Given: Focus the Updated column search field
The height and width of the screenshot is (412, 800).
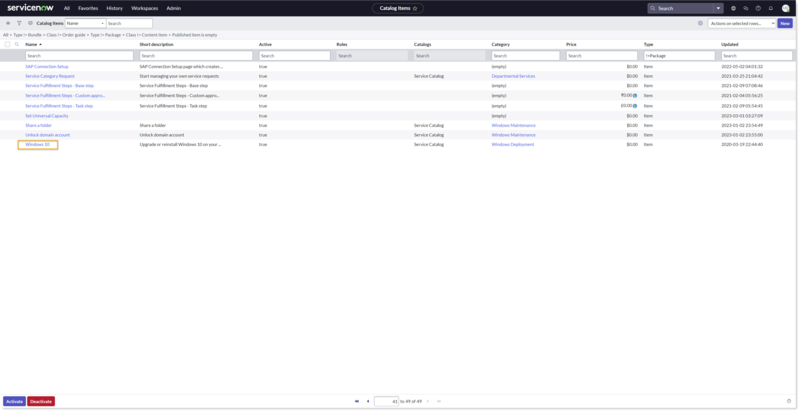Looking at the screenshot, I should 757,56.
